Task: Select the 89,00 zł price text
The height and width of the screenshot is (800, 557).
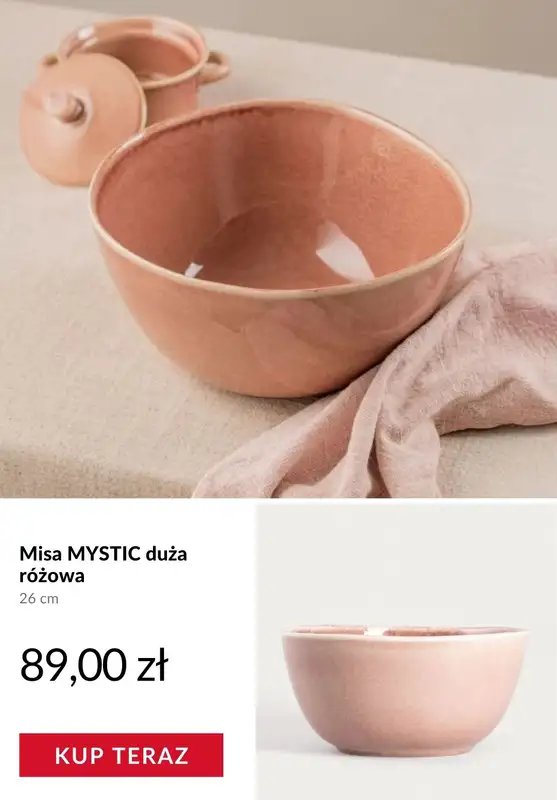Action: coord(94,664)
